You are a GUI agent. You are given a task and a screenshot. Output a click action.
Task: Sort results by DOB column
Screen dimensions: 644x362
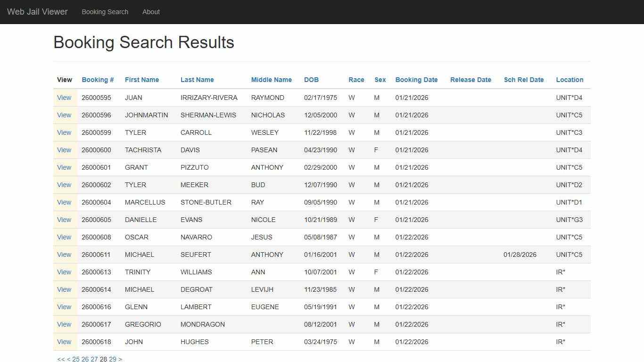point(311,80)
